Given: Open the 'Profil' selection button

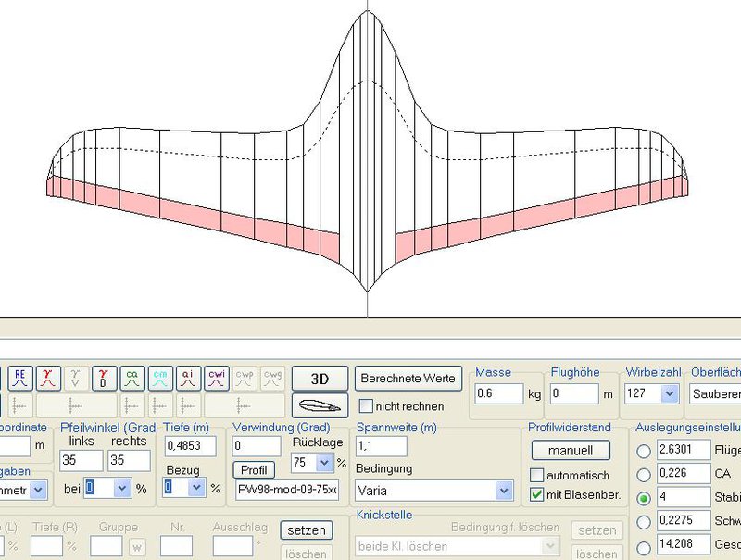Looking at the screenshot, I should tap(253, 469).
